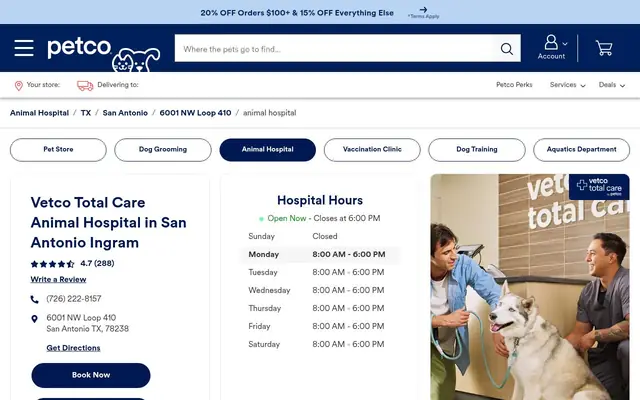Click the hospital photo with husky
This screenshot has height=400, width=640.
point(530,287)
